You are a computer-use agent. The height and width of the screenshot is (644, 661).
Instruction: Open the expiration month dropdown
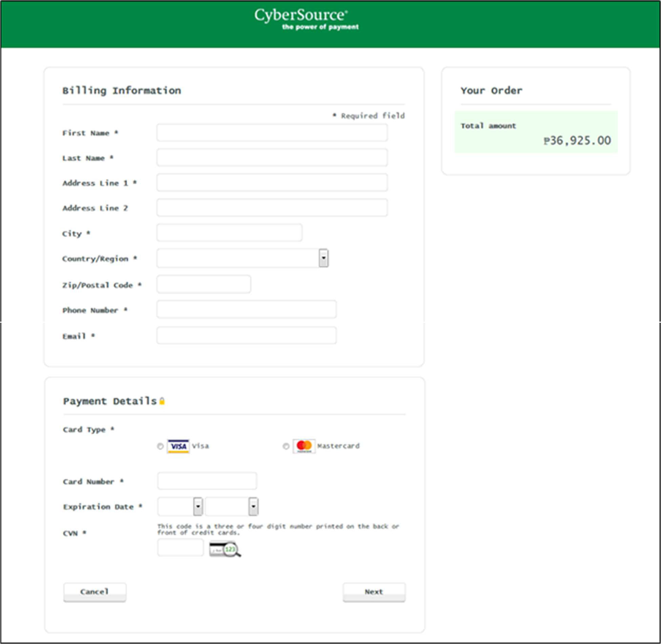pyautogui.click(x=180, y=507)
